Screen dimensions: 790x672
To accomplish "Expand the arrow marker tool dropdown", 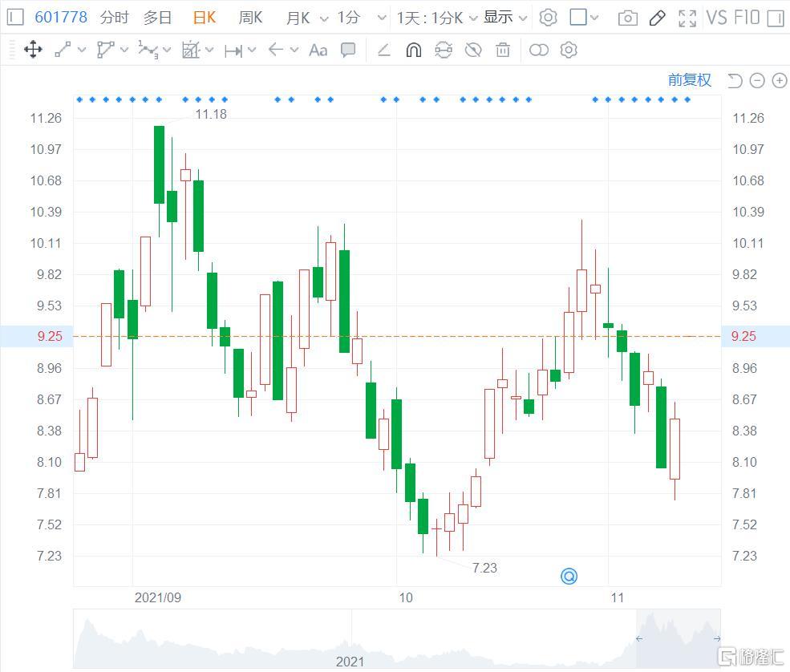I will point(294,50).
